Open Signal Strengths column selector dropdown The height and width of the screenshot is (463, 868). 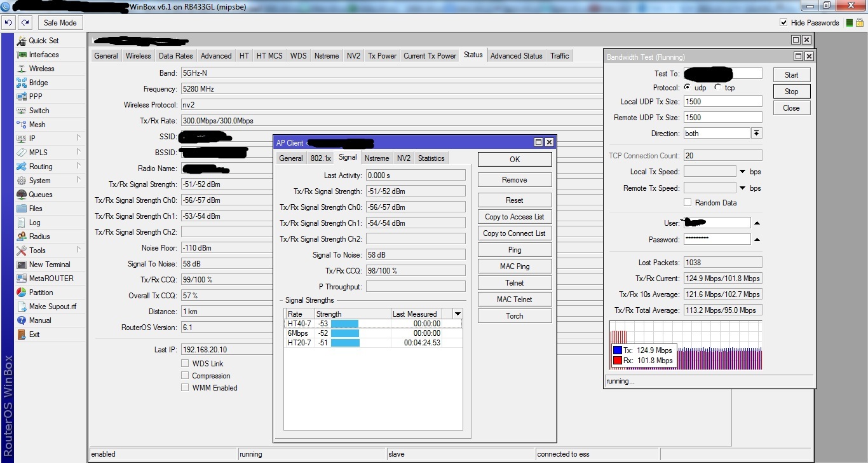pyautogui.click(x=458, y=314)
